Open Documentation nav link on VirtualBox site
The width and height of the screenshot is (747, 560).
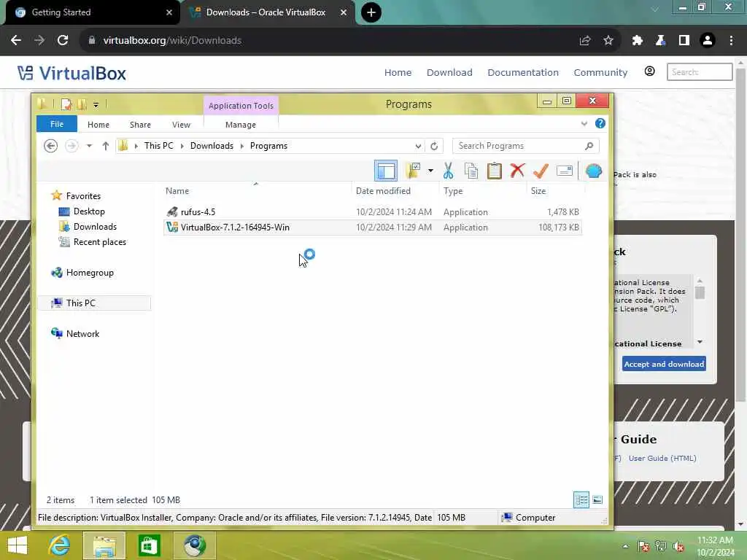pyautogui.click(x=522, y=72)
